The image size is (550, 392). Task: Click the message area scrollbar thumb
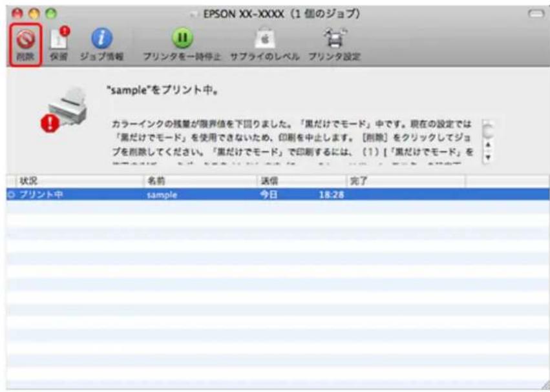point(488,132)
